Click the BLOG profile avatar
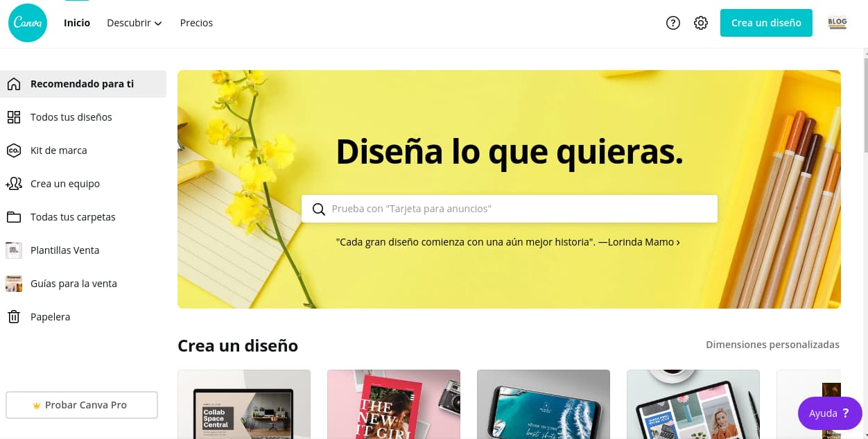Image resolution: width=868 pixels, height=439 pixels. pyautogui.click(x=837, y=23)
